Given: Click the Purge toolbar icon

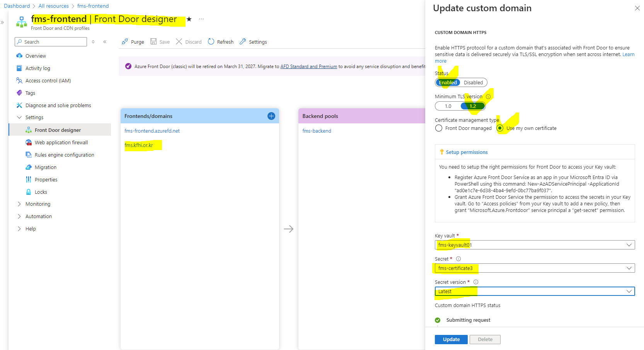Looking at the screenshot, I should (125, 42).
